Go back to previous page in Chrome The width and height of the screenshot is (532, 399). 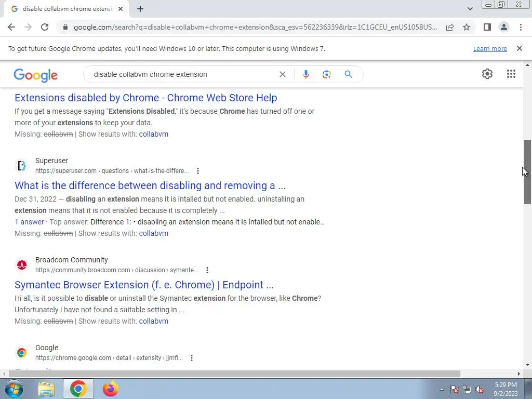[x=11, y=27]
